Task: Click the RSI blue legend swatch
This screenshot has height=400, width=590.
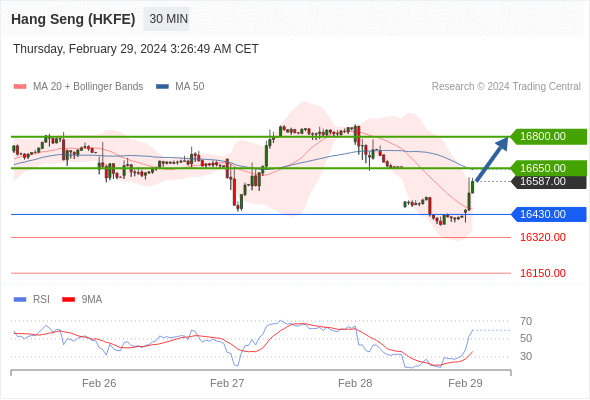Action: [x=20, y=300]
